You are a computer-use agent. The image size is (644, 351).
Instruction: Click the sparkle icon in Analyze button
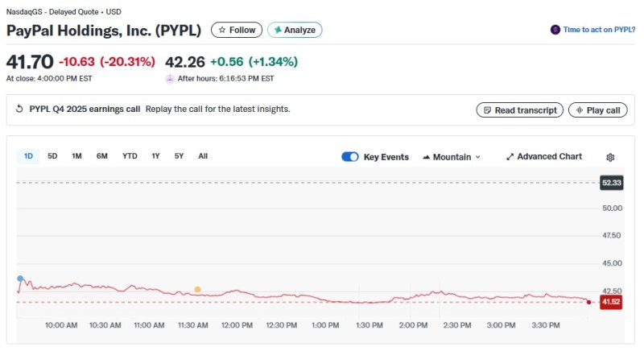278,30
